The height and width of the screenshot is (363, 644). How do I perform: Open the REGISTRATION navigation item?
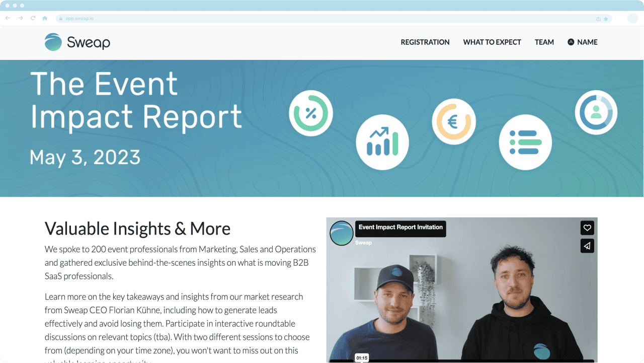[425, 42]
